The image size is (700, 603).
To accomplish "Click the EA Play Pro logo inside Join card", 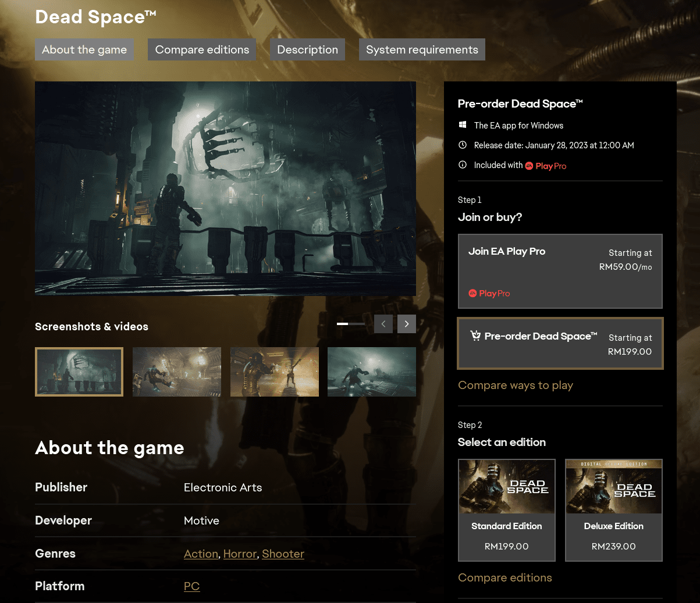I will click(489, 294).
